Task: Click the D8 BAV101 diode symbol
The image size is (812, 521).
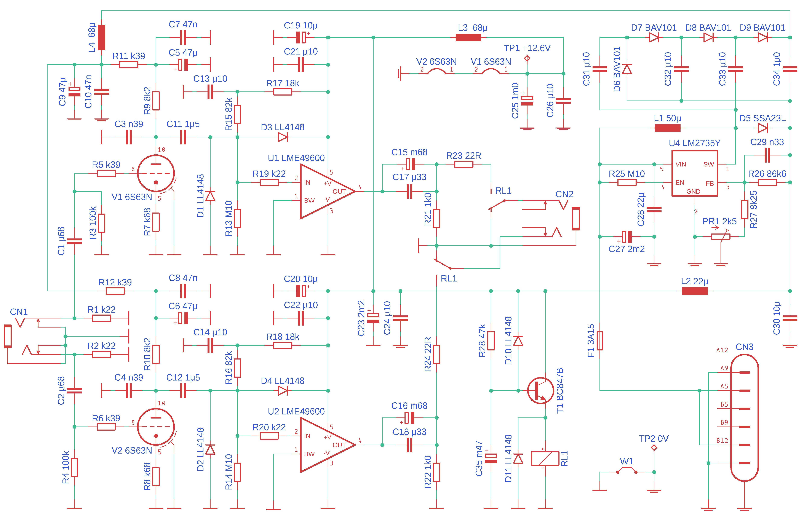Action: [708, 38]
